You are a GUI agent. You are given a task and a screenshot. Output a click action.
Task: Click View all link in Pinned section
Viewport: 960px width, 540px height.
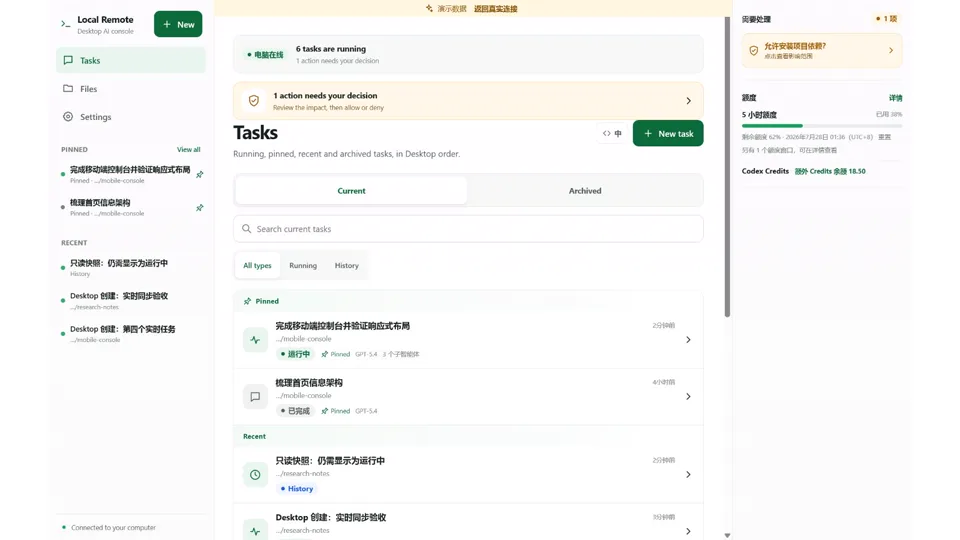click(189, 149)
